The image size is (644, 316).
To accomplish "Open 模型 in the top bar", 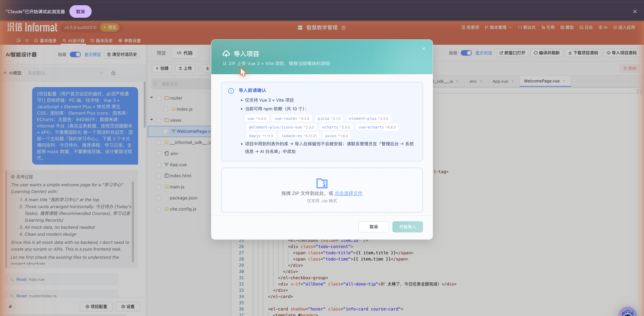I will pyautogui.click(x=567, y=28).
